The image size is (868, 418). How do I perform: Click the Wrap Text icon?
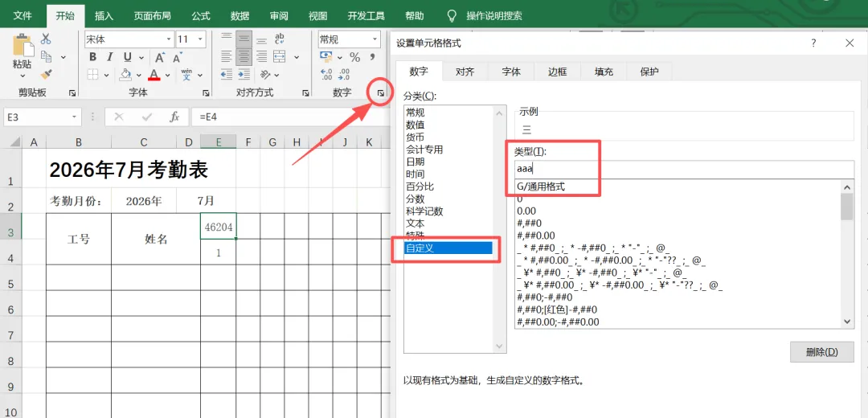coord(280,39)
